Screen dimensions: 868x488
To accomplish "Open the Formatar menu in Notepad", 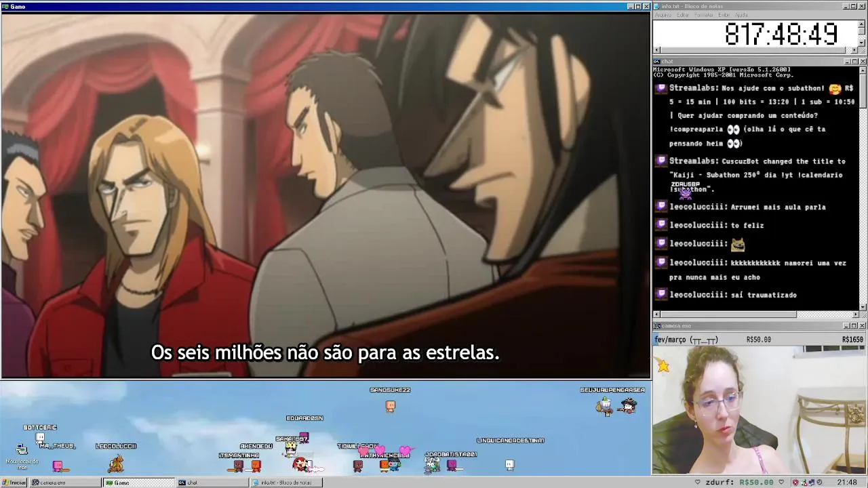I will [x=704, y=15].
